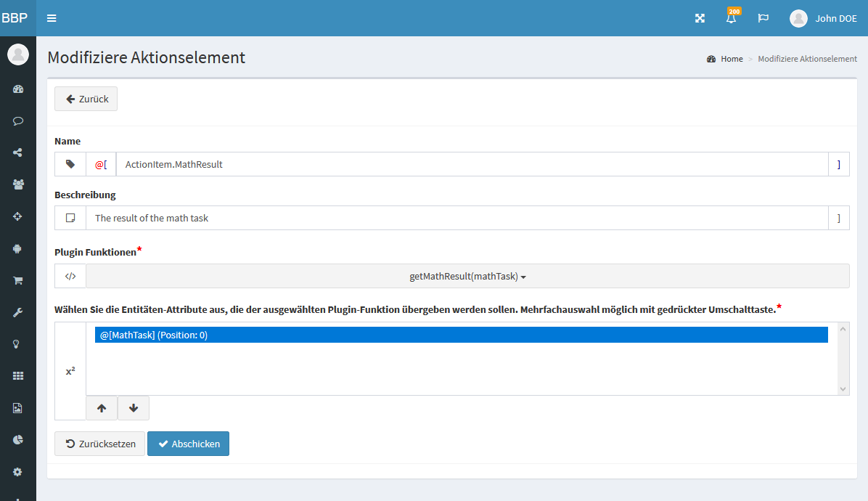Open the Android robot sidebar icon
The height and width of the screenshot is (501, 868).
18,248
